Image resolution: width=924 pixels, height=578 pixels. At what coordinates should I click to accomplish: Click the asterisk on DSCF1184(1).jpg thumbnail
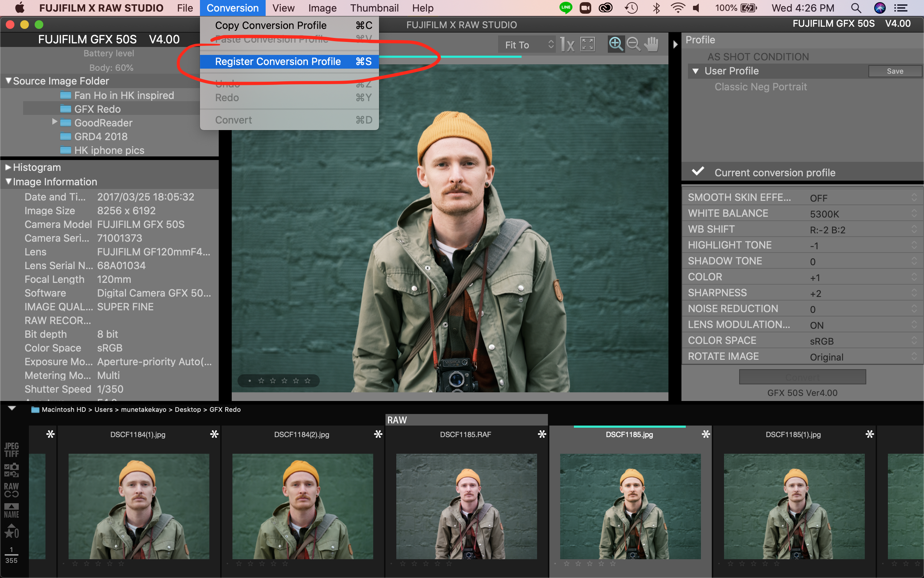(214, 434)
